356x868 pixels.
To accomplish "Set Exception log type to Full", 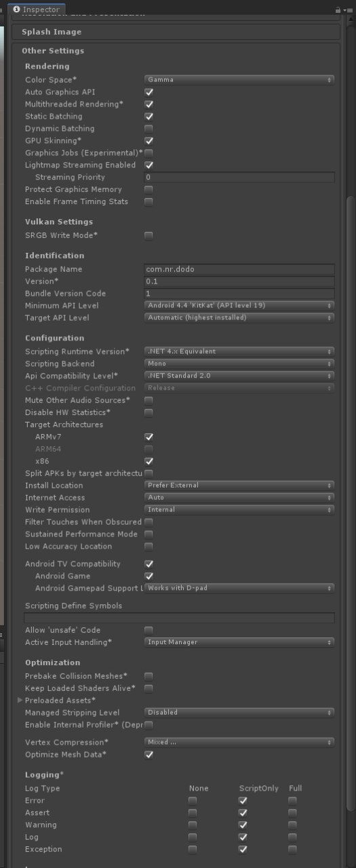I will click(292, 850).
